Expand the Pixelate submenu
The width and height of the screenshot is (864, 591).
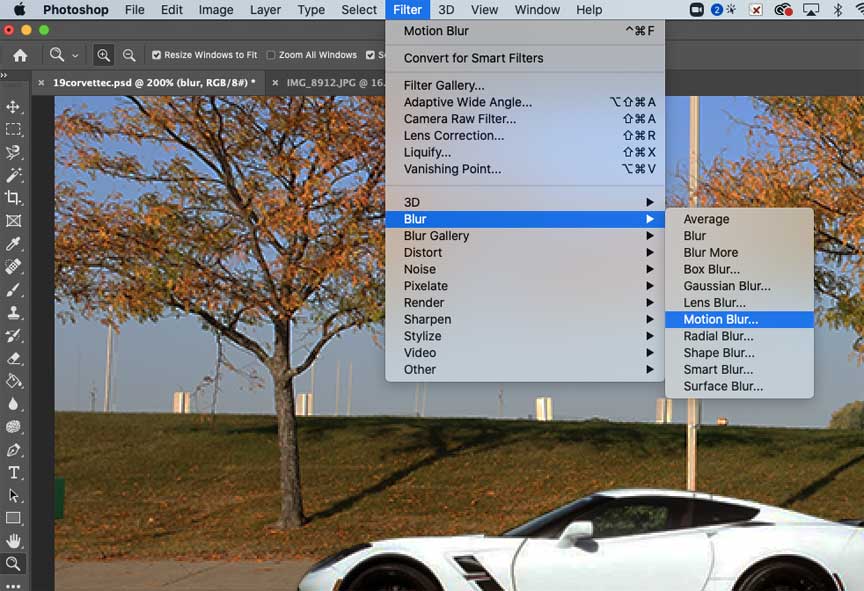tap(525, 286)
